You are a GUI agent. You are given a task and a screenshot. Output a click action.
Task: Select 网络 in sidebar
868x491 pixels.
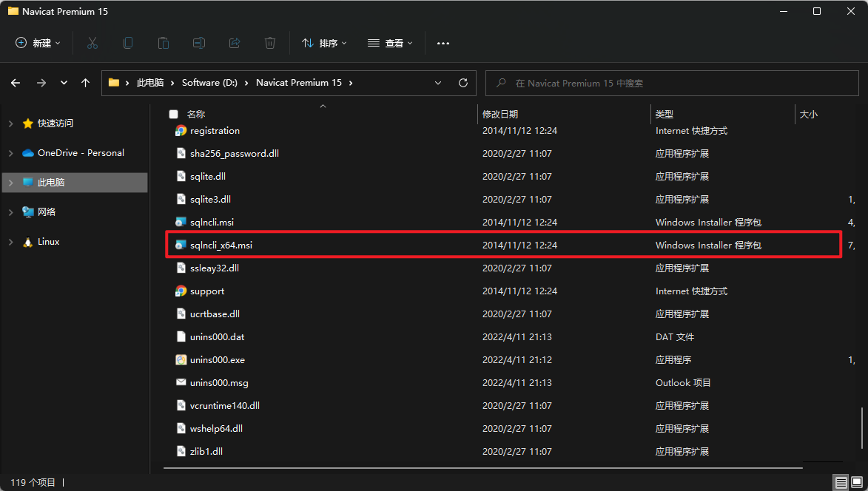(x=47, y=212)
